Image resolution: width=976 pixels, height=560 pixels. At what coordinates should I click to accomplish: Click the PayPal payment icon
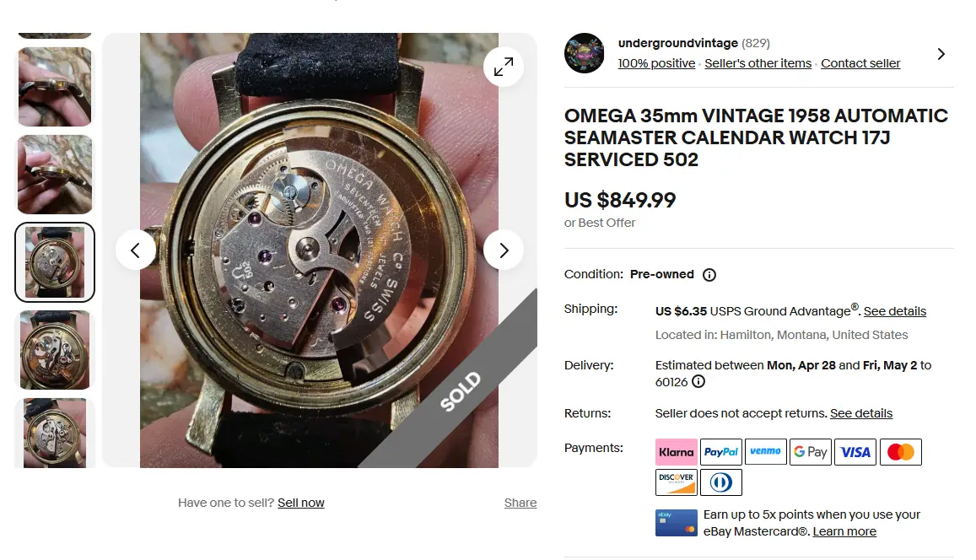[720, 452]
